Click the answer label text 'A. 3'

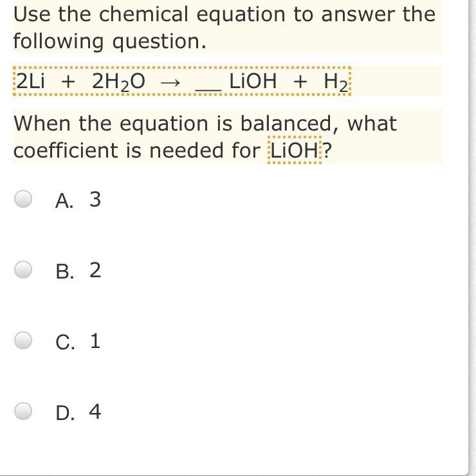coord(78,200)
